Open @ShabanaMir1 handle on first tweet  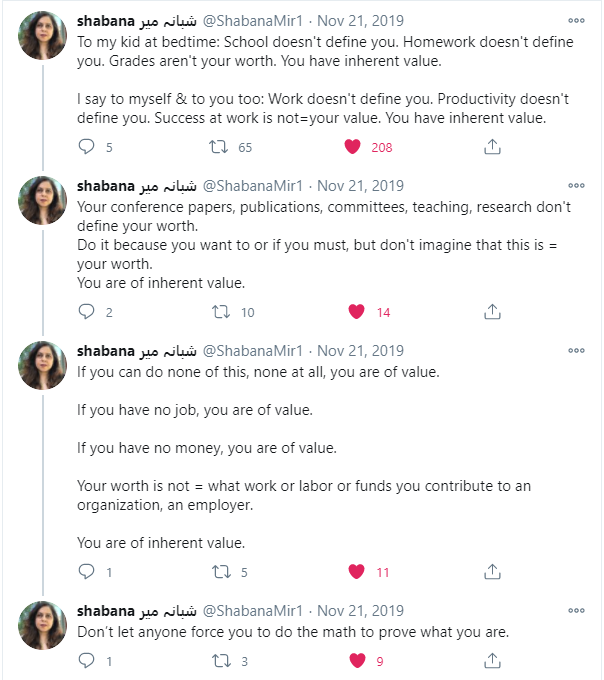[253, 20]
